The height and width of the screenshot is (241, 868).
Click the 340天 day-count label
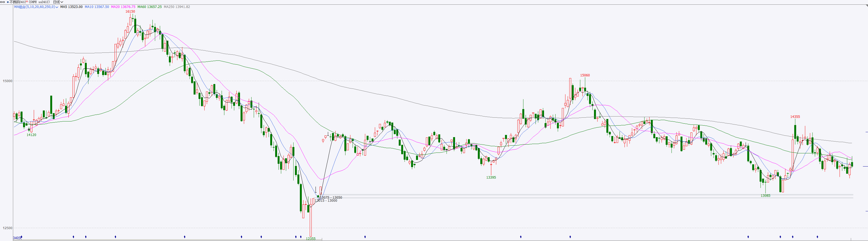pos(17,238)
